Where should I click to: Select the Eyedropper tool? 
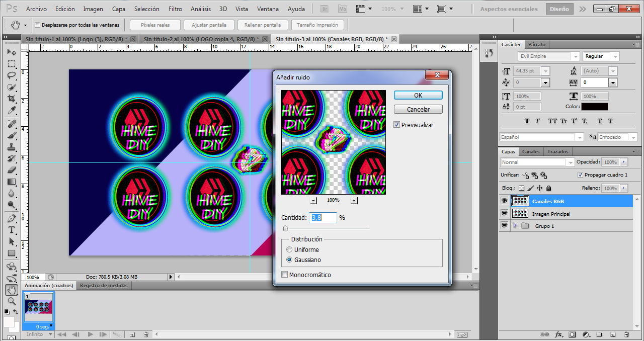pos(12,110)
